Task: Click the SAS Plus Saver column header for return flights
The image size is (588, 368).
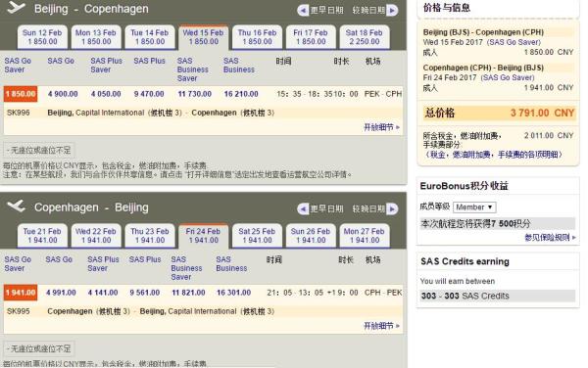Action: [x=103, y=263]
